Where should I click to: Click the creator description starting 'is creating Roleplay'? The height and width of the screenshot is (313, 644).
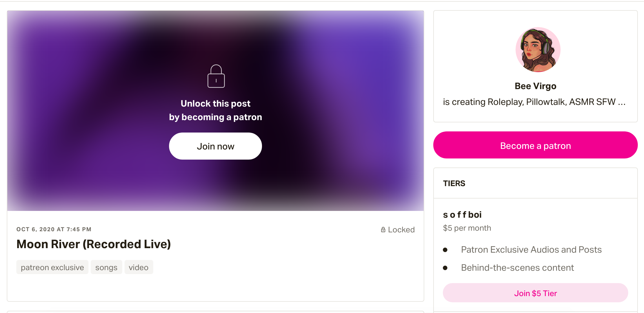click(x=534, y=102)
